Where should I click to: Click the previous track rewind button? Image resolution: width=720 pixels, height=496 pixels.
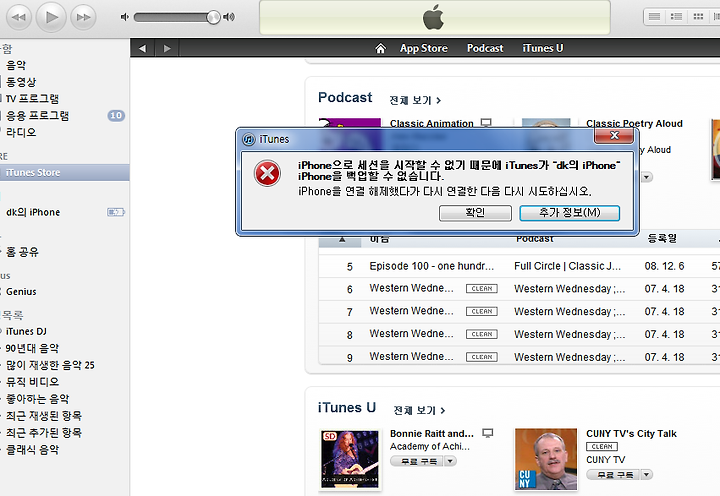click(x=19, y=17)
